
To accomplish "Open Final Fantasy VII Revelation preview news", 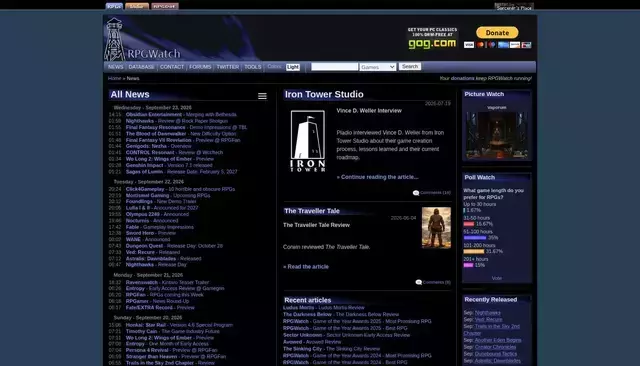I will click(183, 140).
